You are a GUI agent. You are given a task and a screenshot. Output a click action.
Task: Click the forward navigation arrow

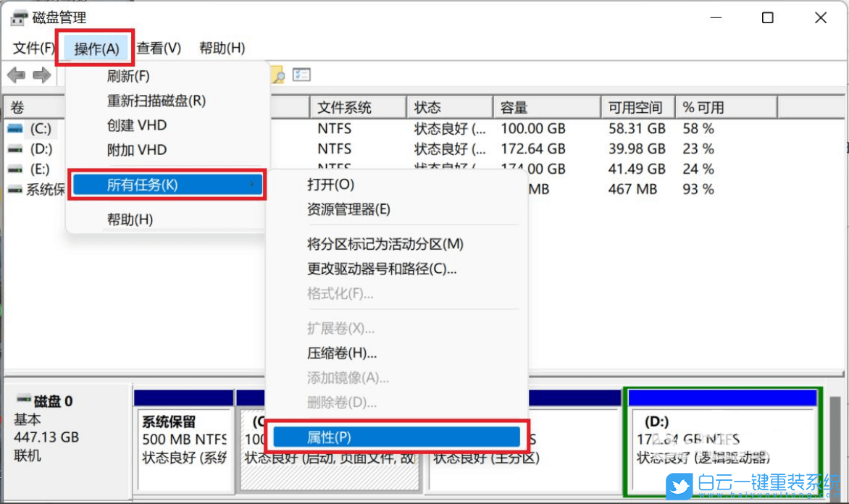[42, 75]
